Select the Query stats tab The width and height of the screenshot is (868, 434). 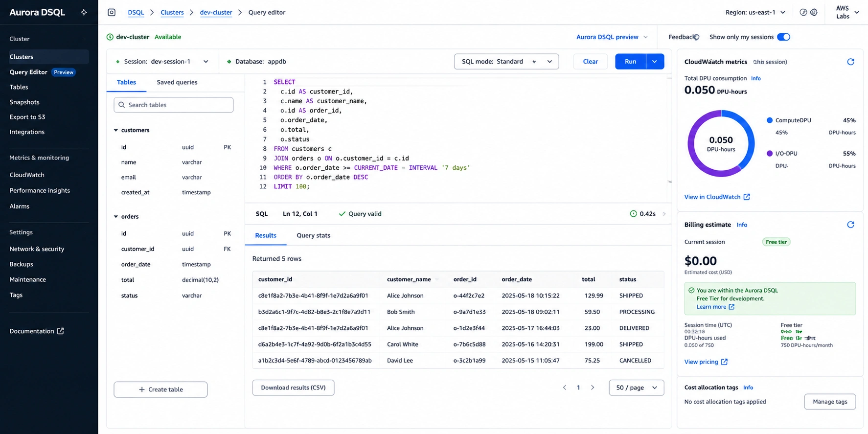click(x=313, y=235)
